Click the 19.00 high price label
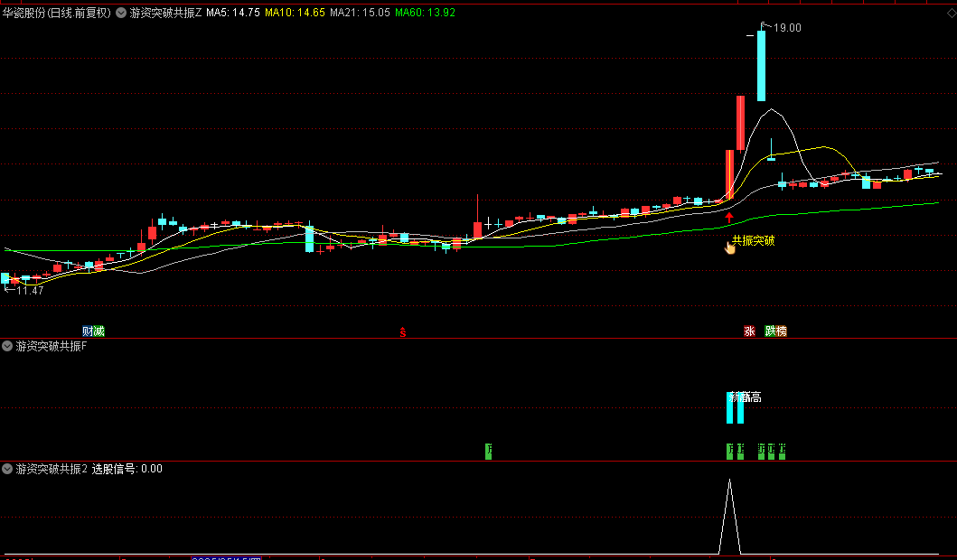The height and width of the screenshot is (560, 957). [x=787, y=28]
